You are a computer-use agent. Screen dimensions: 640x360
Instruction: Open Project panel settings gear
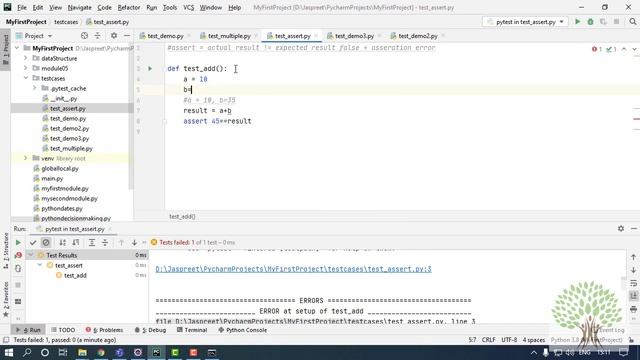(114, 36)
